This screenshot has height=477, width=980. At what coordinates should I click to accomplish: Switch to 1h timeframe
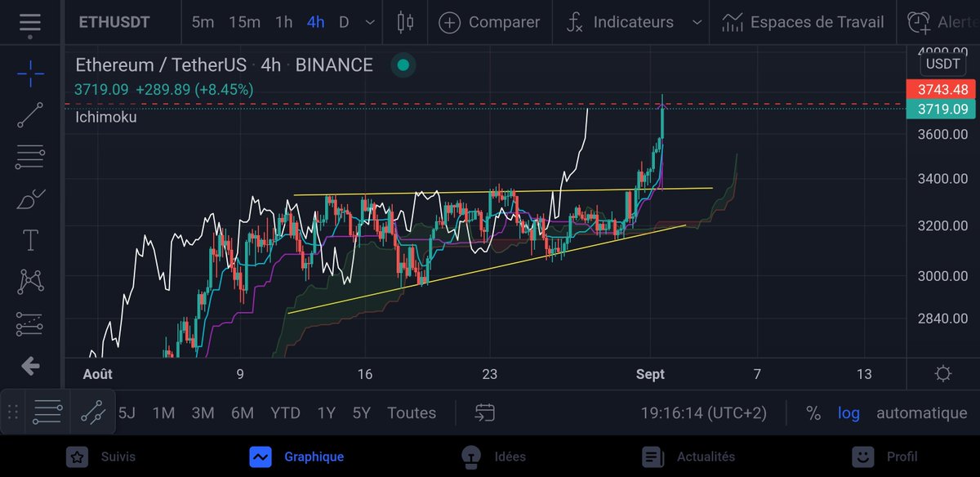(283, 22)
